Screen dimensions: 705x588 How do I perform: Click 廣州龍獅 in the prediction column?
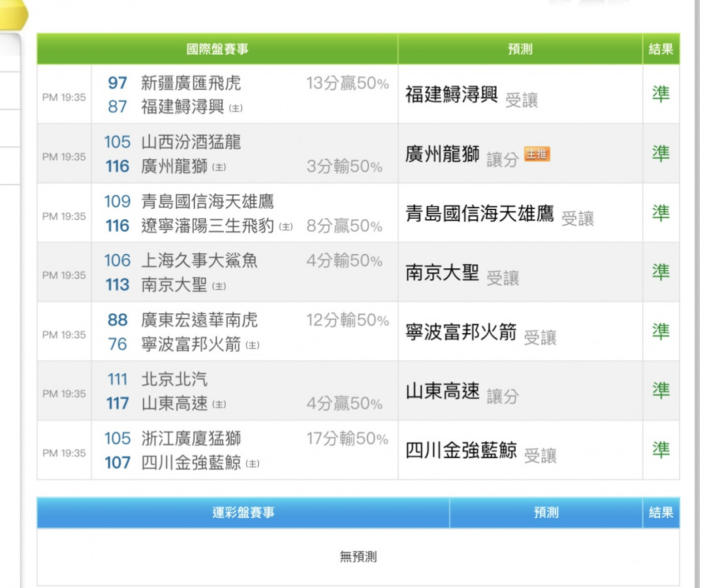click(x=443, y=154)
